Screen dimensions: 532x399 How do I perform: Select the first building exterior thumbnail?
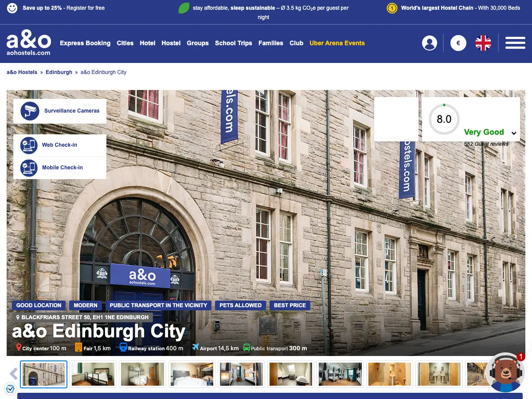click(44, 374)
